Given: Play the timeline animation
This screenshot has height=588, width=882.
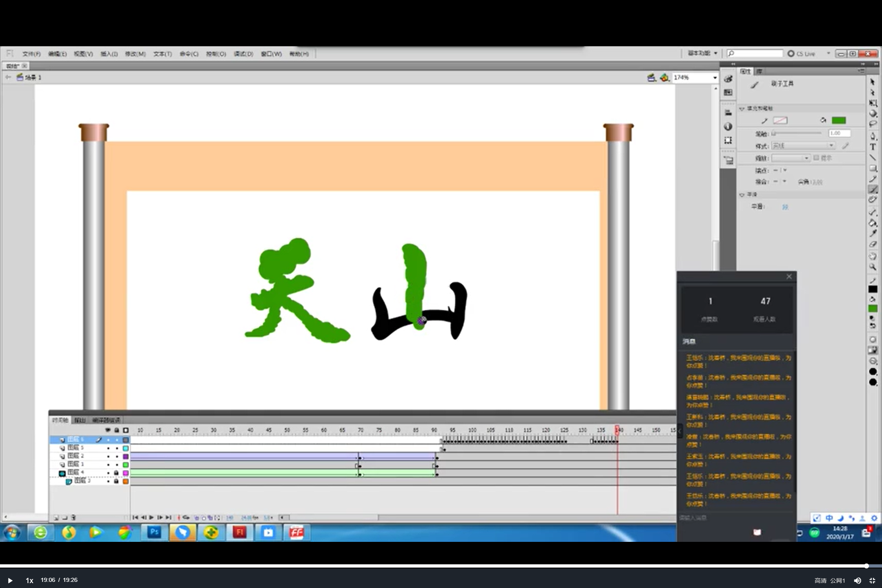Looking at the screenshot, I should click(x=151, y=517).
